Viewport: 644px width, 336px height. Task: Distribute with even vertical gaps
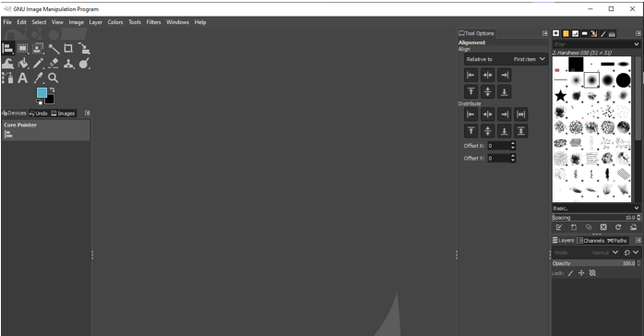point(520,131)
